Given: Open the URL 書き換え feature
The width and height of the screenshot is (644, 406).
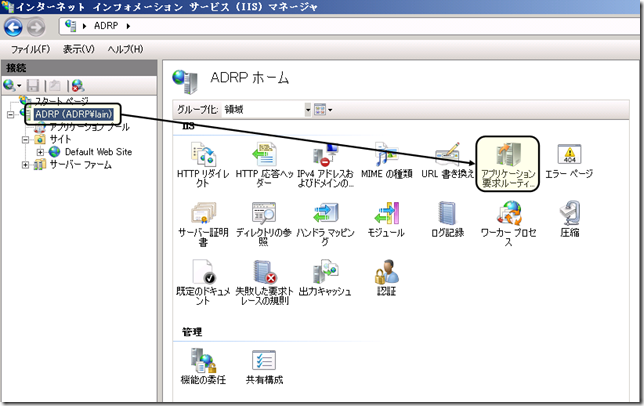Looking at the screenshot, I should pos(447,161).
